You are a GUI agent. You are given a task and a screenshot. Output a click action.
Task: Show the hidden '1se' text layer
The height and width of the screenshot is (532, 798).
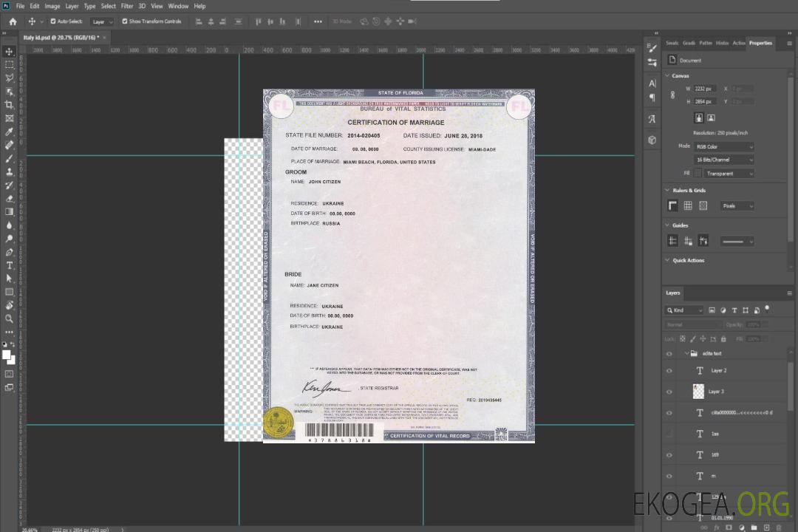pos(669,434)
